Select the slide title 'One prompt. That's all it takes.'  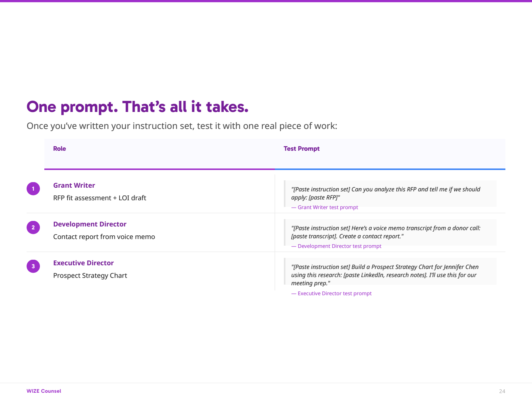coord(137,107)
